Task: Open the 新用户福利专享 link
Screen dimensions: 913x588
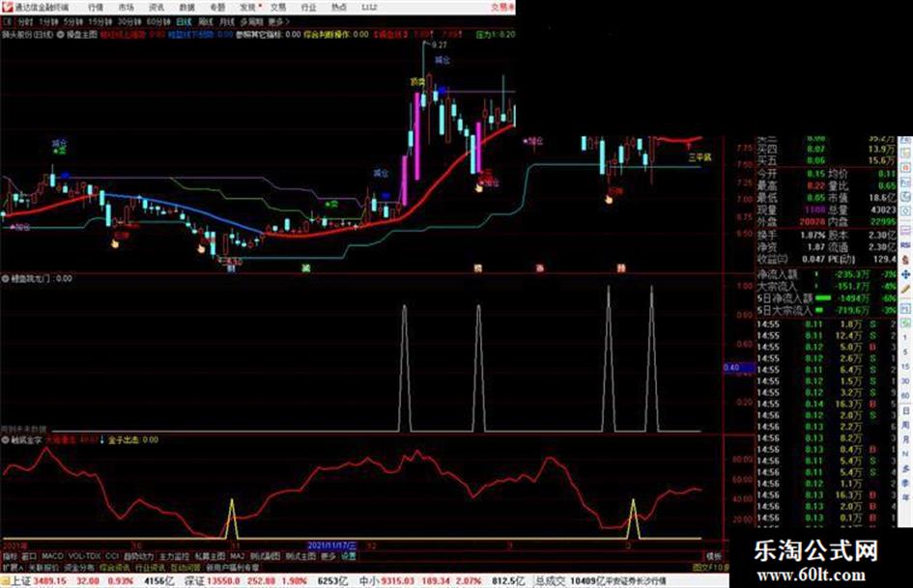Action: (232, 567)
